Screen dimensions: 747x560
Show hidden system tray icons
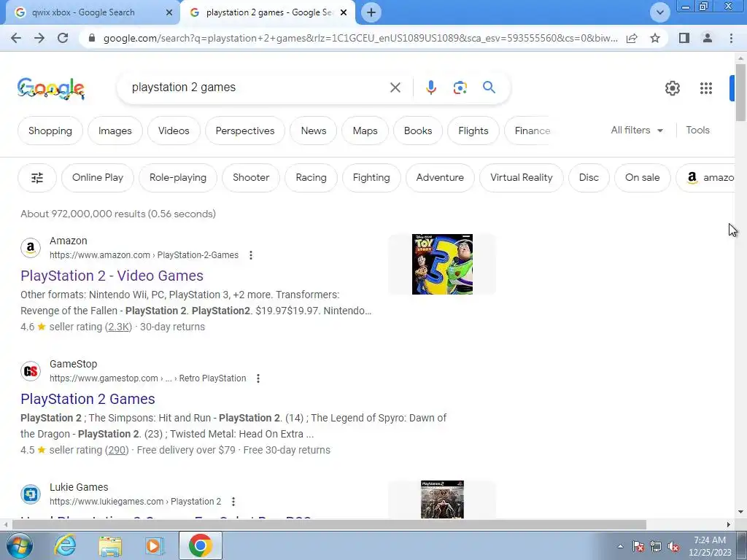coord(620,547)
